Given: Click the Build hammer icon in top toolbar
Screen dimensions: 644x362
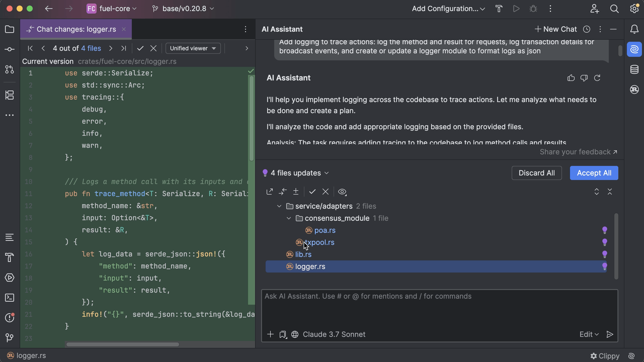Looking at the screenshot, I should point(499,9).
